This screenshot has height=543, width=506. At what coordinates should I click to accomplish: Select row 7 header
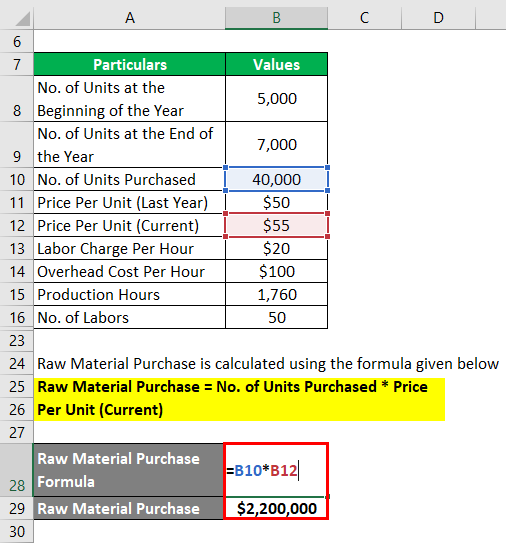coord(17,64)
